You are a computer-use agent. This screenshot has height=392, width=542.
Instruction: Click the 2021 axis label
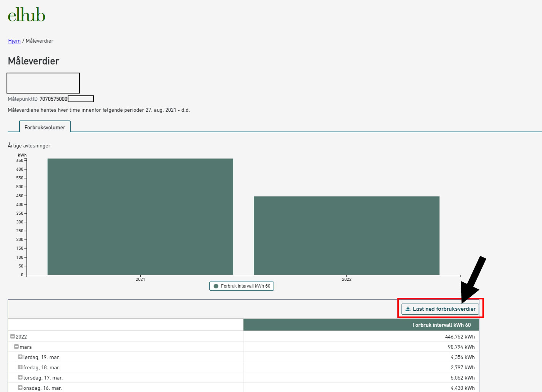[140, 279]
